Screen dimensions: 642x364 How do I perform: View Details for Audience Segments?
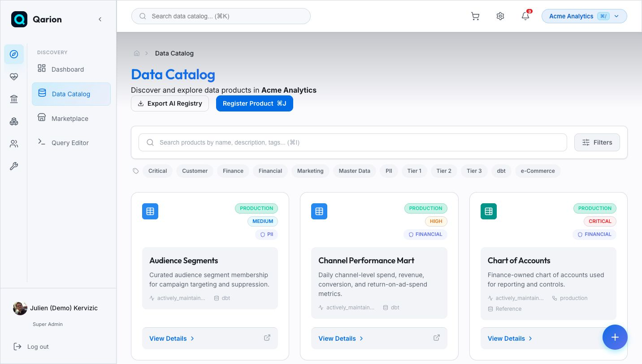(172, 338)
